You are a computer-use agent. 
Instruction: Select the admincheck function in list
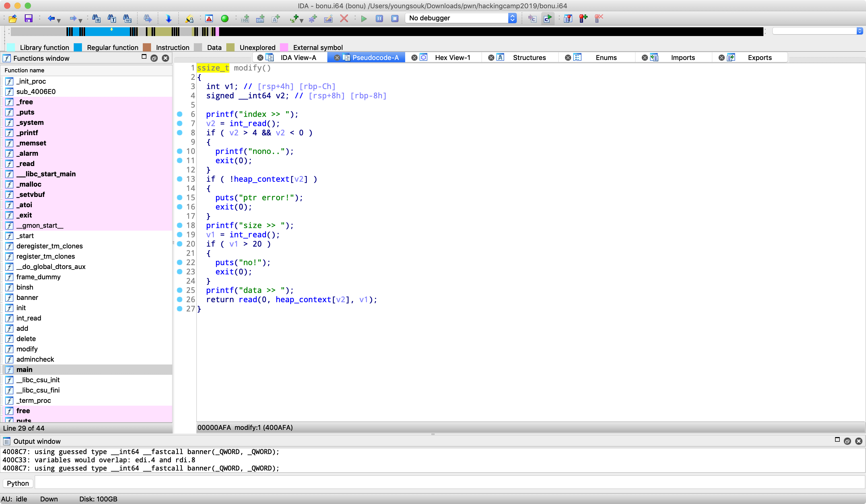tap(35, 359)
